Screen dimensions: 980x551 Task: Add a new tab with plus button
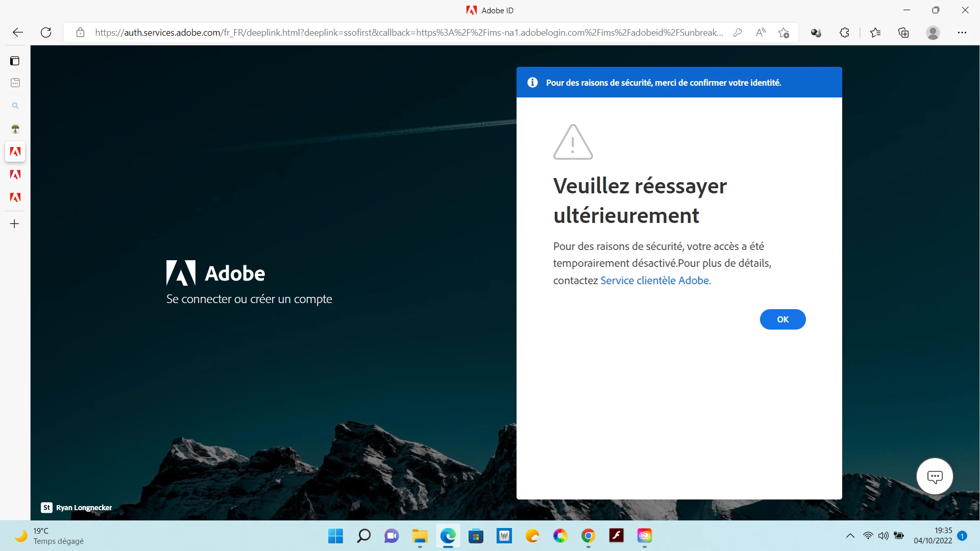(x=15, y=223)
